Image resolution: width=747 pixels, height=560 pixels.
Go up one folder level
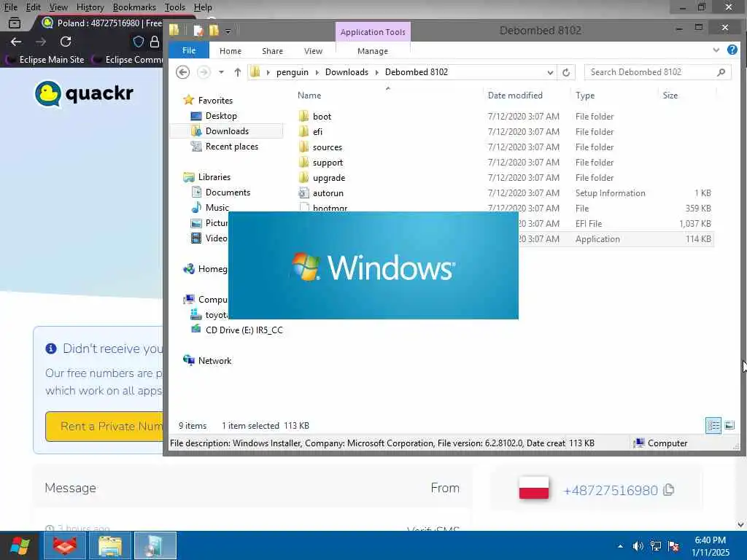click(x=237, y=72)
